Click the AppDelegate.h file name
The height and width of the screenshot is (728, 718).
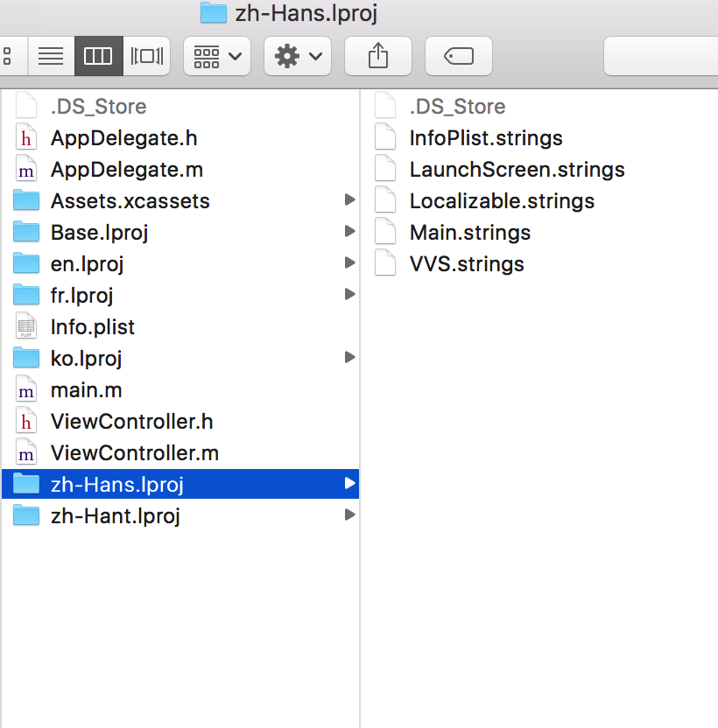click(124, 138)
